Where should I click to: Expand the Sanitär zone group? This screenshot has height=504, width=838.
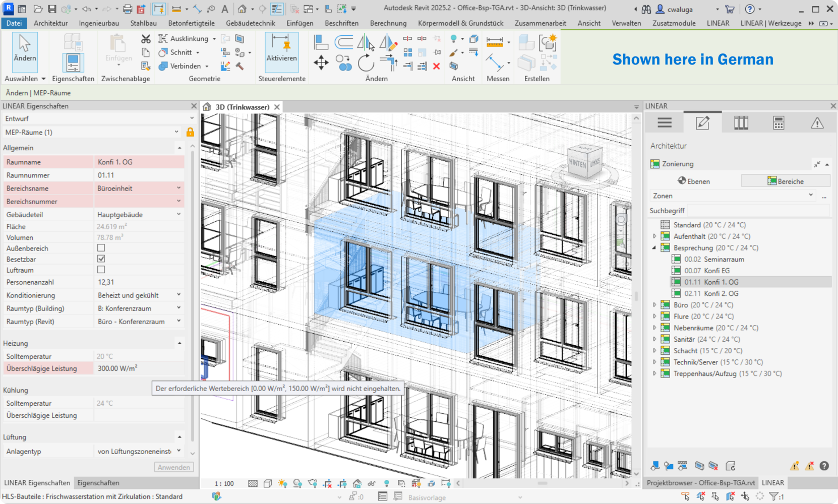654,340
